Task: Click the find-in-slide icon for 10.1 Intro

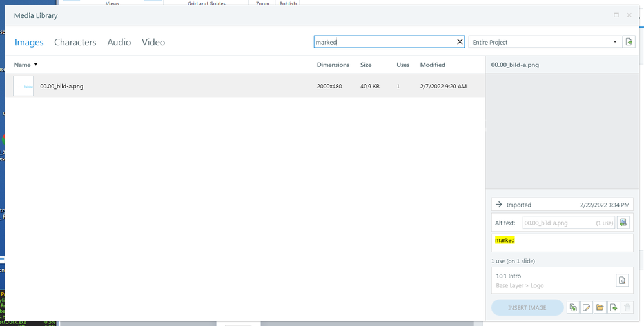Action: 622,280
